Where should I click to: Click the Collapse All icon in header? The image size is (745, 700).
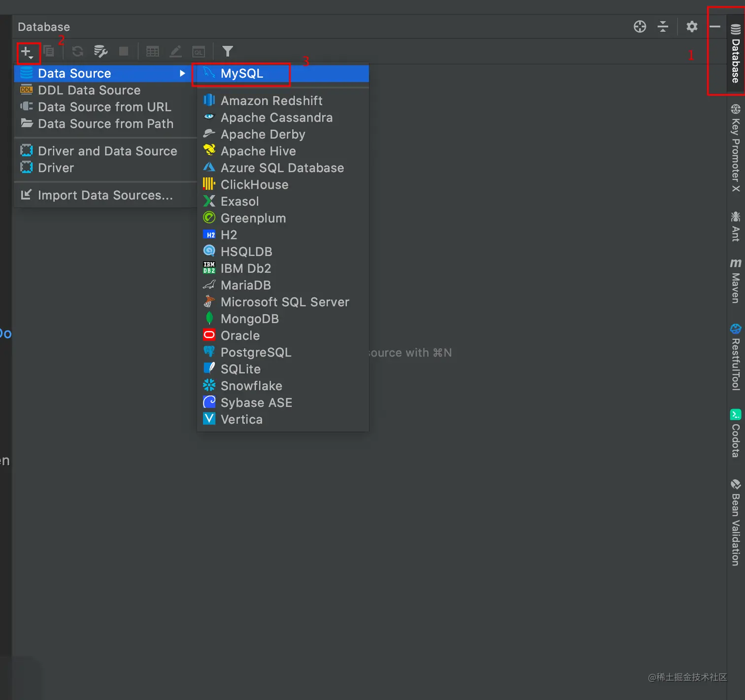pos(663,27)
